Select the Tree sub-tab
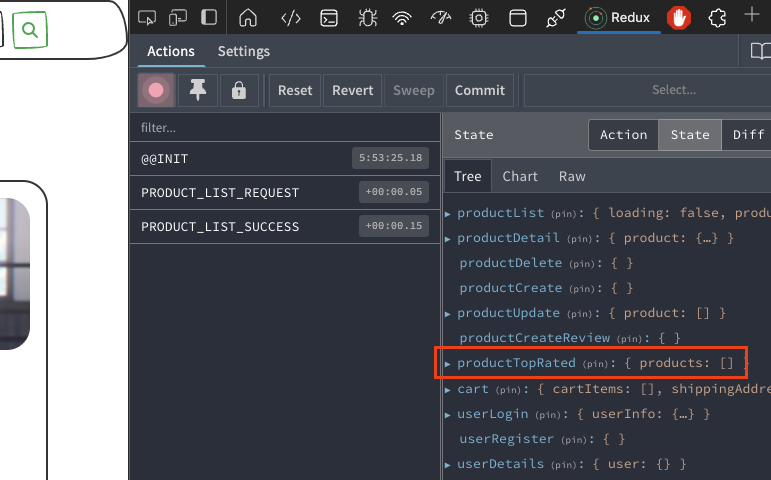Screen dimensions: 771x480 coord(468,176)
